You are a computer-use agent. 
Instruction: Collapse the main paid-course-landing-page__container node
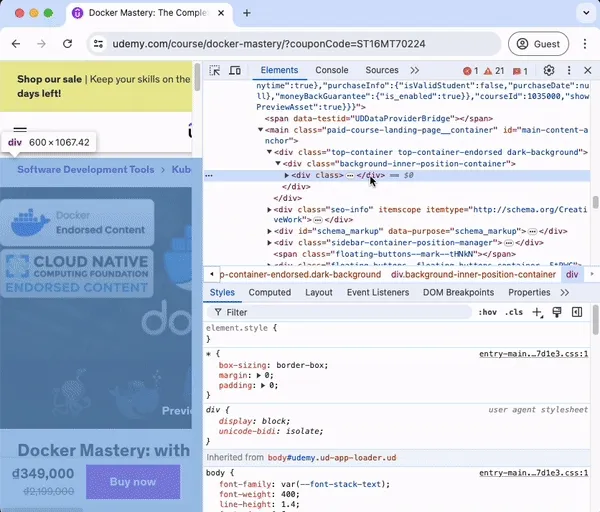(261, 130)
